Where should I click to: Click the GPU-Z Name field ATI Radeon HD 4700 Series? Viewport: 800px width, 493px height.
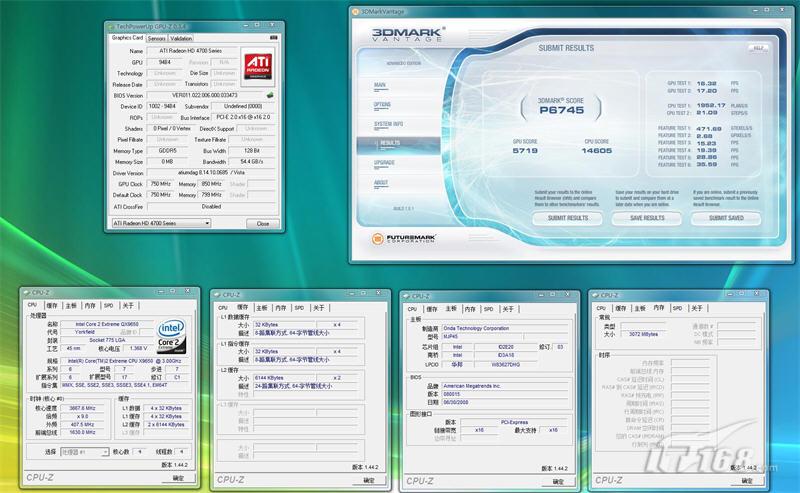[x=191, y=51]
